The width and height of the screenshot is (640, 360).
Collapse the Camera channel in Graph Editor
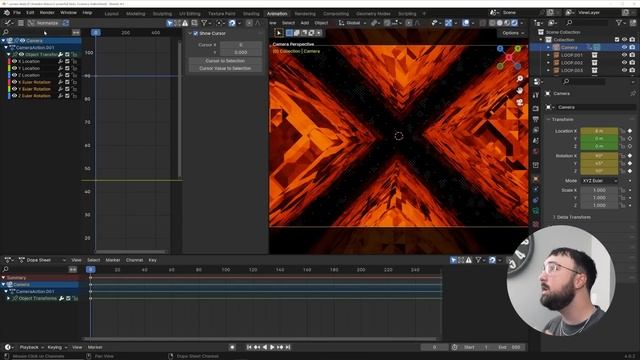click(x=4, y=41)
